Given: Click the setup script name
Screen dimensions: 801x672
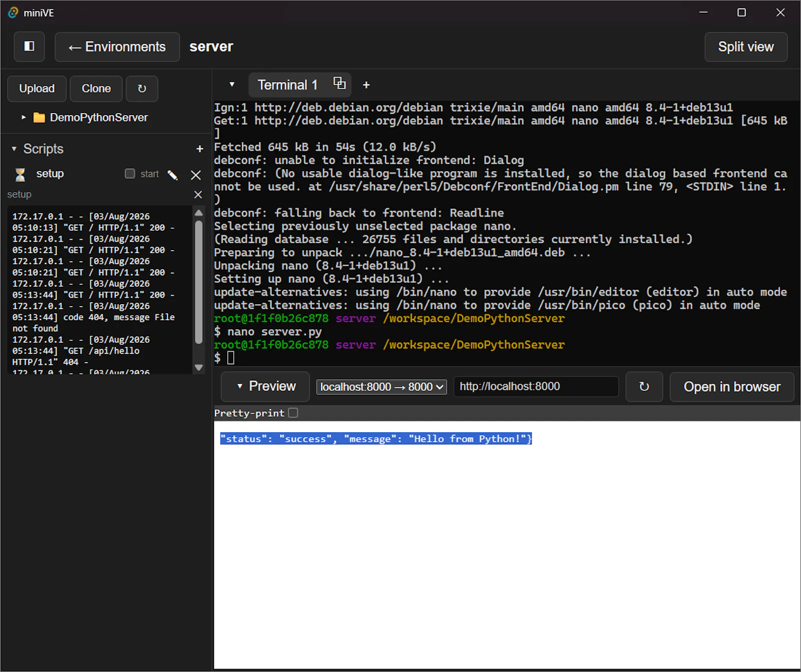Looking at the screenshot, I should [x=50, y=174].
